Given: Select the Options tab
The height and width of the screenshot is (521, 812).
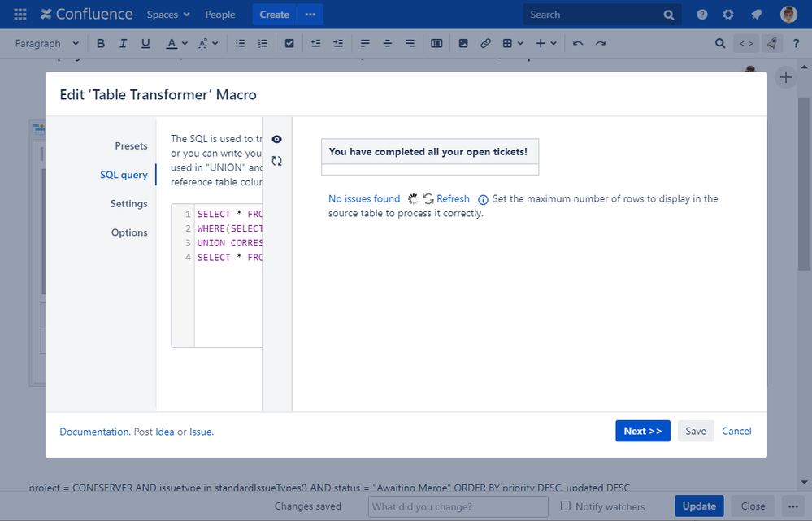Looking at the screenshot, I should [129, 232].
